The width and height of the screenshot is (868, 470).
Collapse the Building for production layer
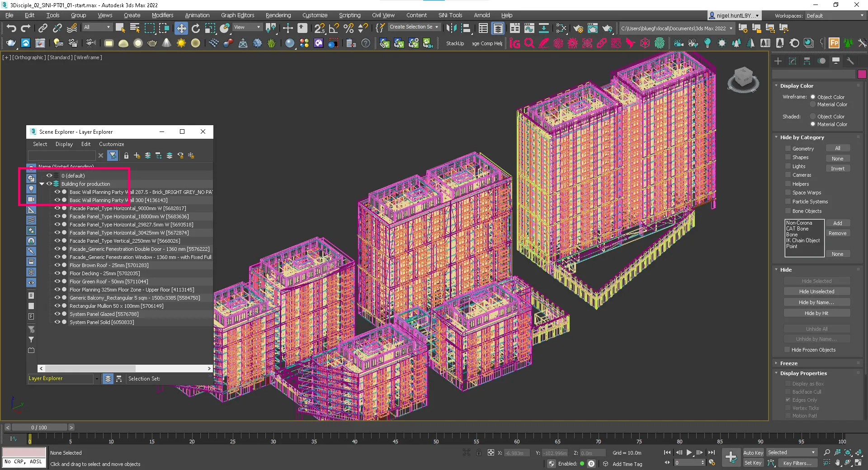(42, 184)
